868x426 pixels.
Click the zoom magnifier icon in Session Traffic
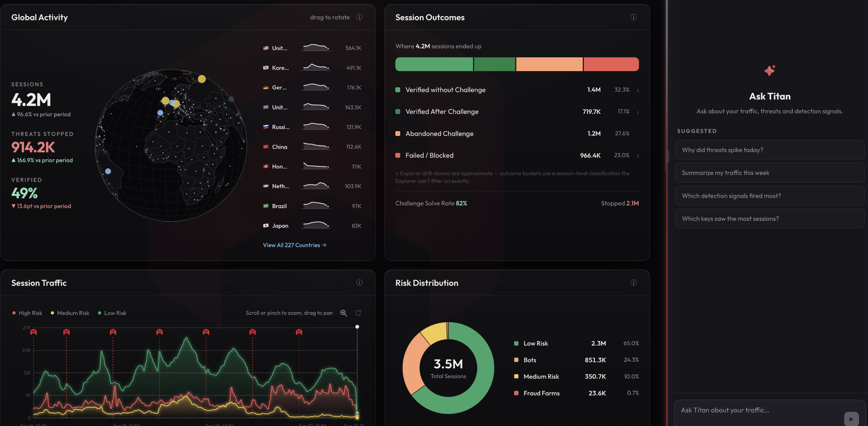point(344,313)
